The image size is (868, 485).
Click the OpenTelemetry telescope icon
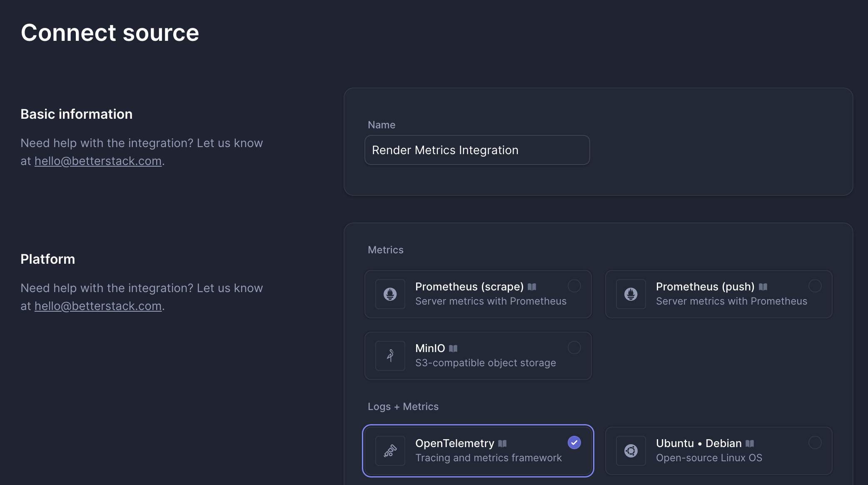[x=390, y=451]
